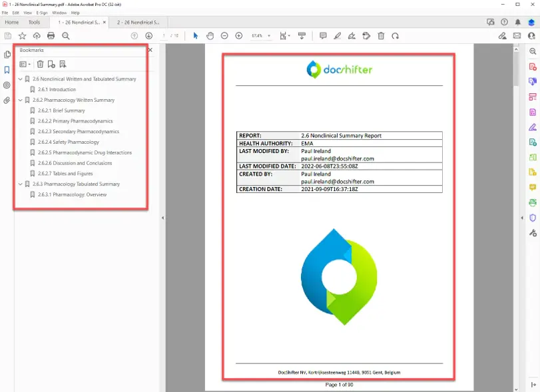The width and height of the screenshot is (540, 392).
Task: Close the Bookmarks panel
Action: tap(150, 50)
